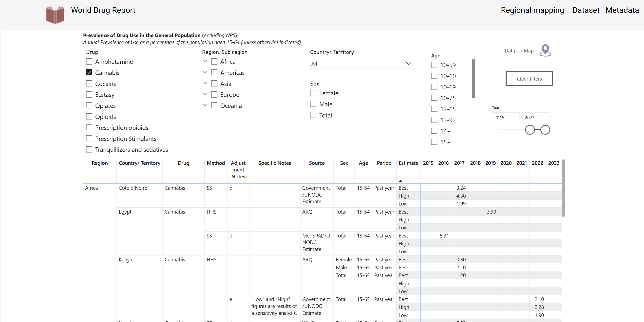This screenshot has width=644, height=322.
Task: Open the World Drug Report link
Action: tap(103, 10)
